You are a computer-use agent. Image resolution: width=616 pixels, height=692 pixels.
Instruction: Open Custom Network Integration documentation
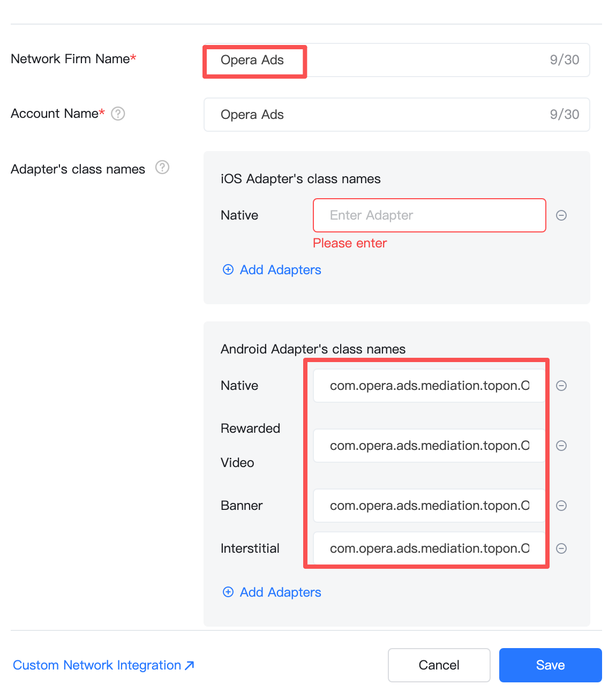[x=96, y=665]
